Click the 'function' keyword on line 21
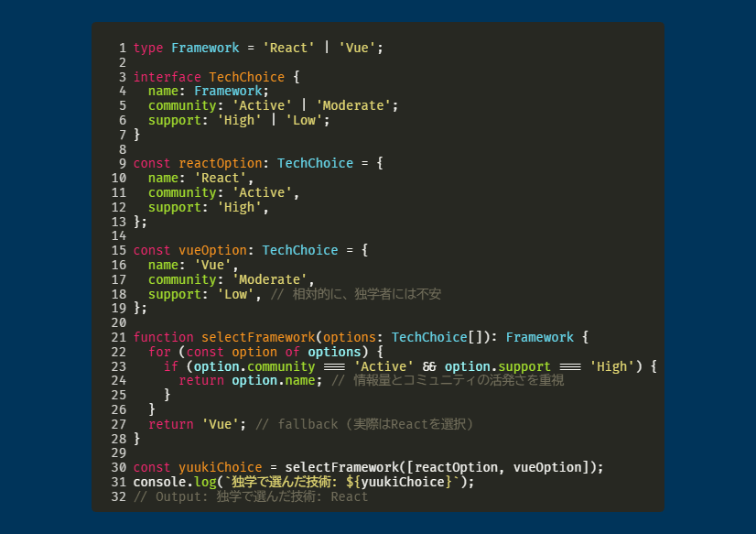Screen dimensions: 756x534 tap(163, 337)
